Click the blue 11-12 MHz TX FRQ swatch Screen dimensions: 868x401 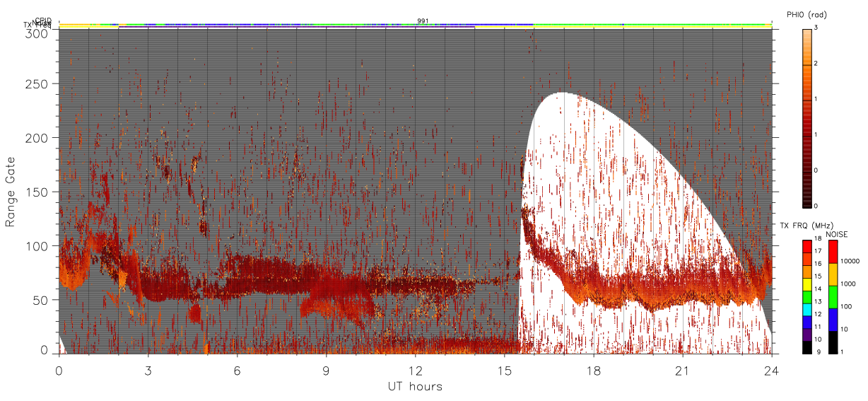coord(807,322)
